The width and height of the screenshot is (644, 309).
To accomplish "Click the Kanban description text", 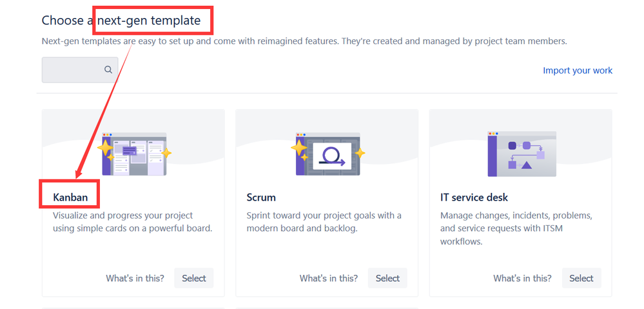I will click(x=132, y=222).
